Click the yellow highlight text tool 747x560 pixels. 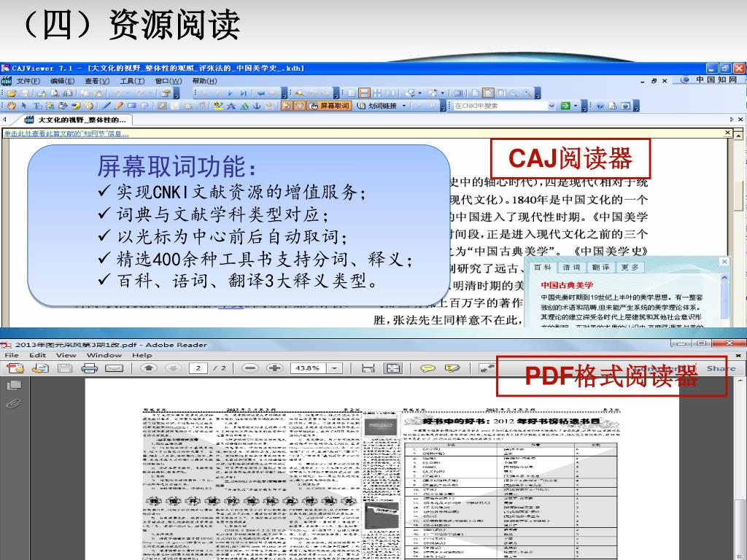point(219,106)
